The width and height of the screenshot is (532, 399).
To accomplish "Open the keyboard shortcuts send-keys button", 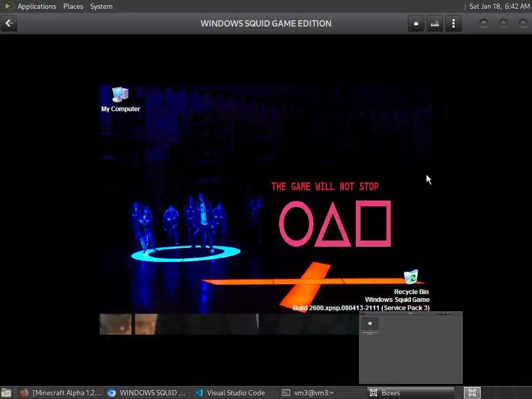I will coord(435,23).
